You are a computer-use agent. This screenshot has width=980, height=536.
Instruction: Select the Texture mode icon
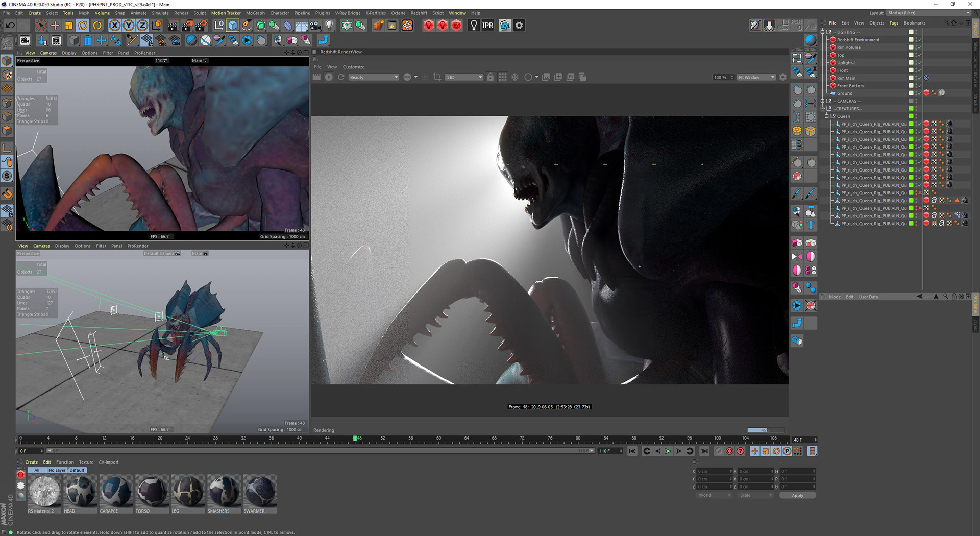[7, 75]
